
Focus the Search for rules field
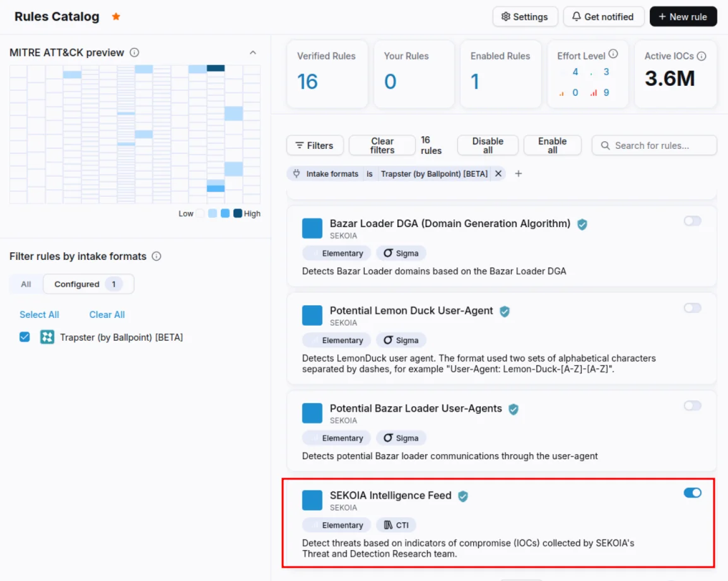(654, 145)
